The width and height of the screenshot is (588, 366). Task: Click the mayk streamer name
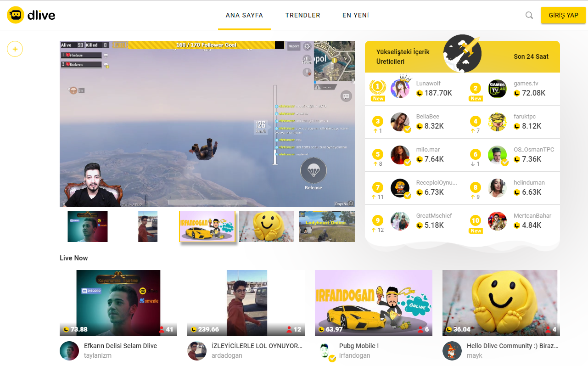pyautogui.click(x=475, y=355)
